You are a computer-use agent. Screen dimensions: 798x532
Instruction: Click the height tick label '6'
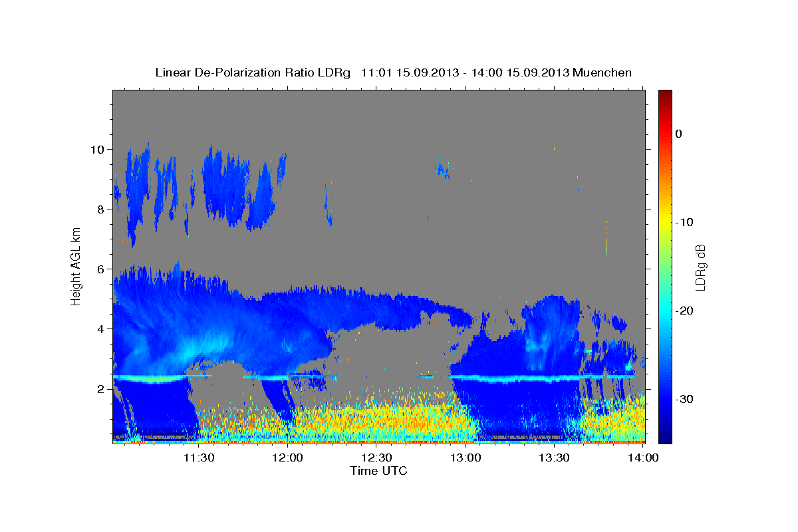(102, 269)
